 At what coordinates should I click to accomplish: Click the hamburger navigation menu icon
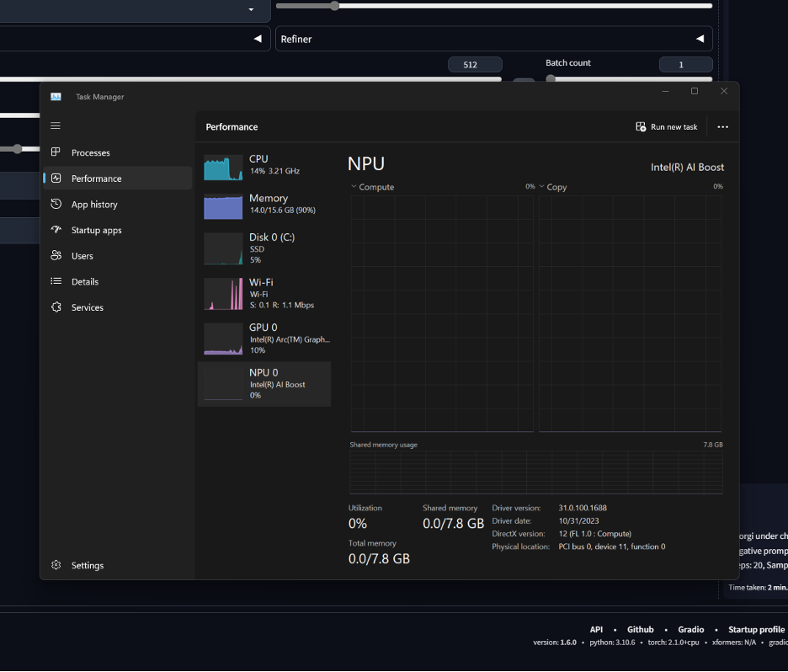click(x=56, y=125)
